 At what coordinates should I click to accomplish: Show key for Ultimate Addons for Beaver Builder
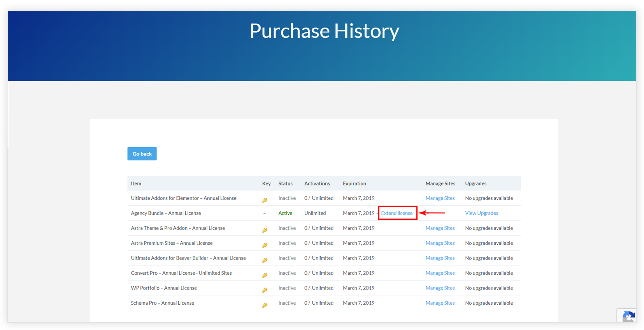tap(265, 260)
